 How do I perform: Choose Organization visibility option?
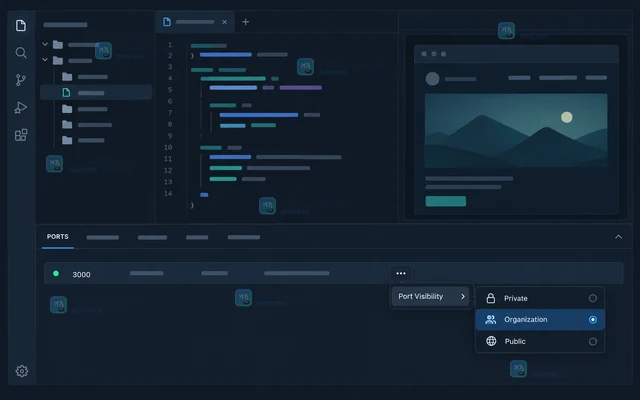pyautogui.click(x=540, y=320)
